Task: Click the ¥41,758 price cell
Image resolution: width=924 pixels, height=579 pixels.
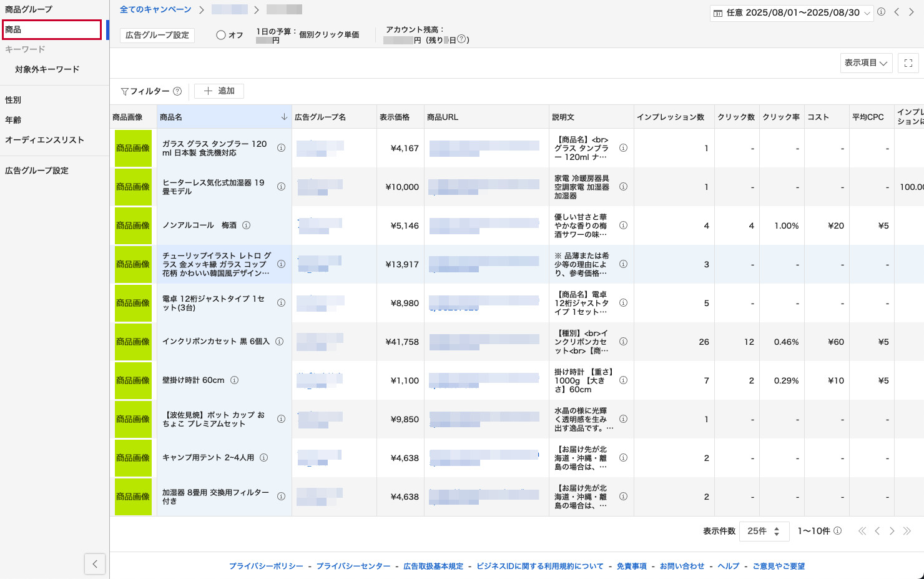Action: coord(400,342)
